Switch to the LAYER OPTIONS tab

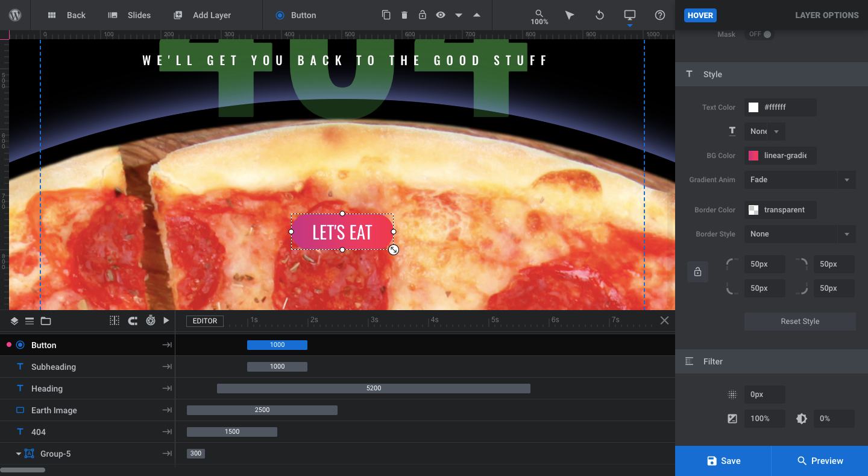(826, 15)
